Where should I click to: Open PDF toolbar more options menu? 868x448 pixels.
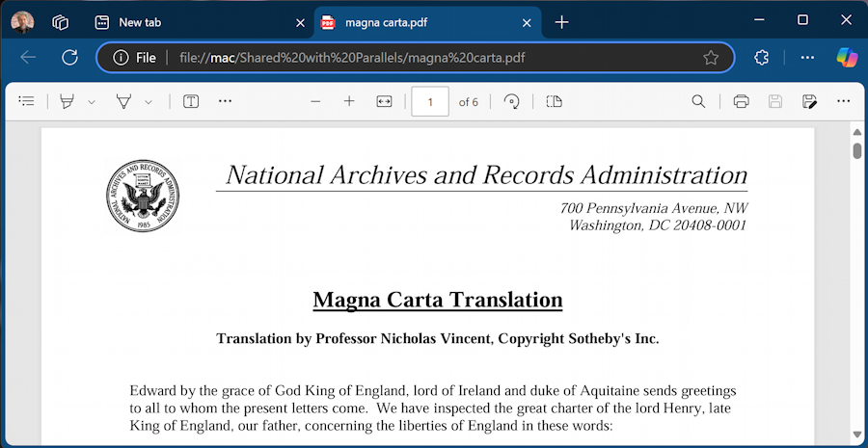pyautogui.click(x=843, y=101)
